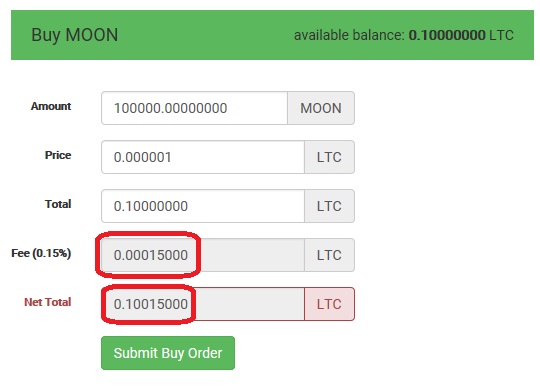The width and height of the screenshot is (540, 386).
Task: Click the Net Total value field
Action: tap(203, 304)
